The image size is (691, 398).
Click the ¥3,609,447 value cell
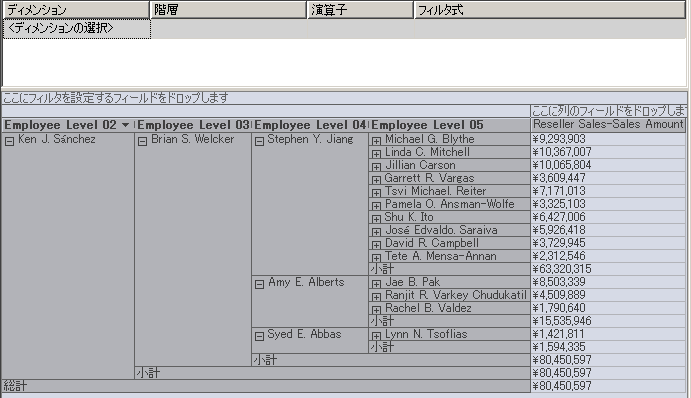pos(608,178)
